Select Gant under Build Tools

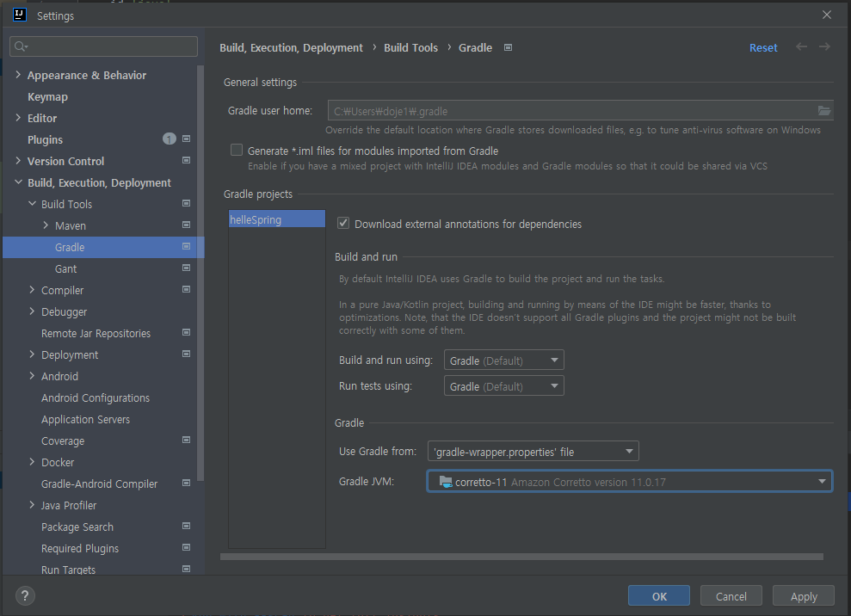pos(65,268)
